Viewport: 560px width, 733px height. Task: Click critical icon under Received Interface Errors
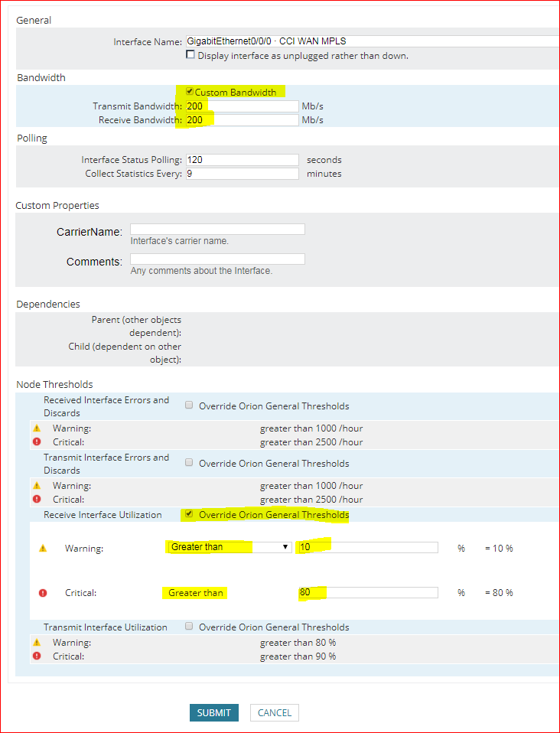[37, 441]
